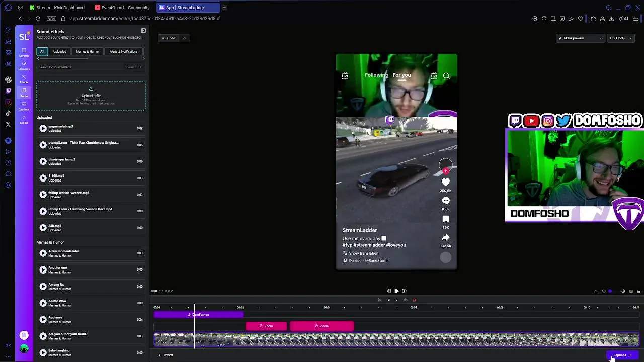644x362 pixels.
Task: Play the Think Fast Chucklenuts sound
Action: [x=43, y=145]
